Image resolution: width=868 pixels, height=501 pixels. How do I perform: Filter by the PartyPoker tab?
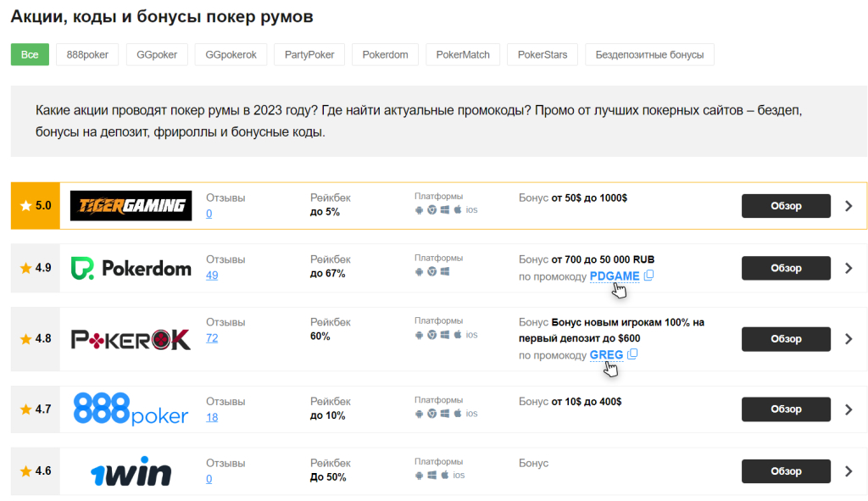309,55
